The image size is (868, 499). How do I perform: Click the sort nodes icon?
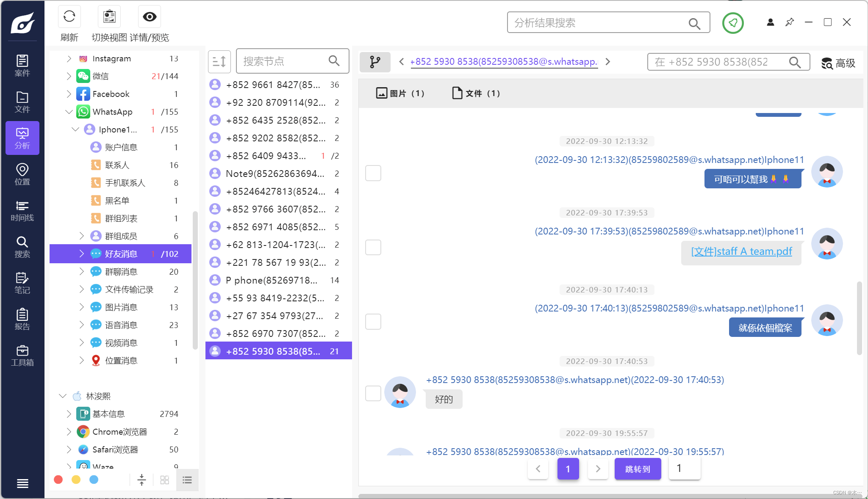(x=219, y=62)
